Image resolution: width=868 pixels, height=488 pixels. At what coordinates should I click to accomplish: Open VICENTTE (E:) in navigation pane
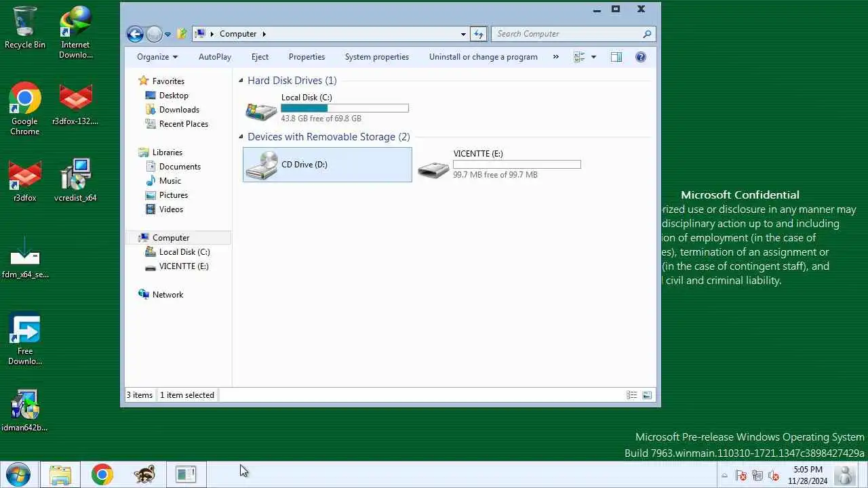(183, 266)
